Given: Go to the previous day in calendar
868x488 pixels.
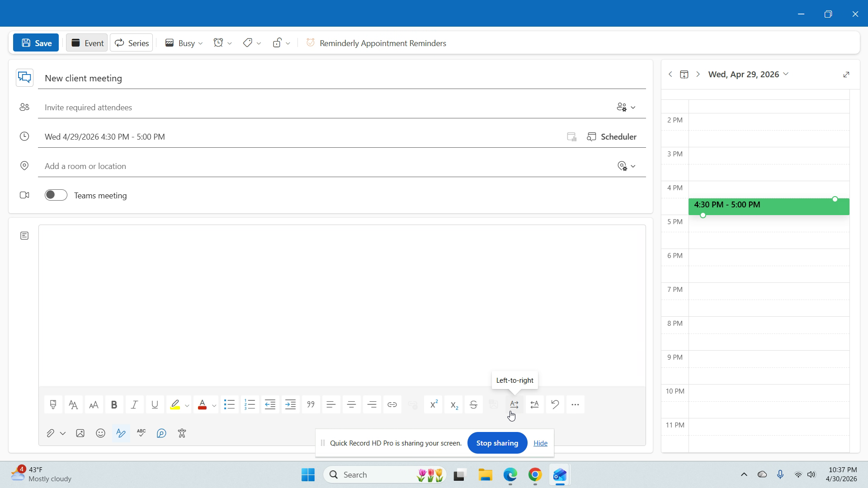Looking at the screenshot, I should pyautogui.click(x=670, y=75).
